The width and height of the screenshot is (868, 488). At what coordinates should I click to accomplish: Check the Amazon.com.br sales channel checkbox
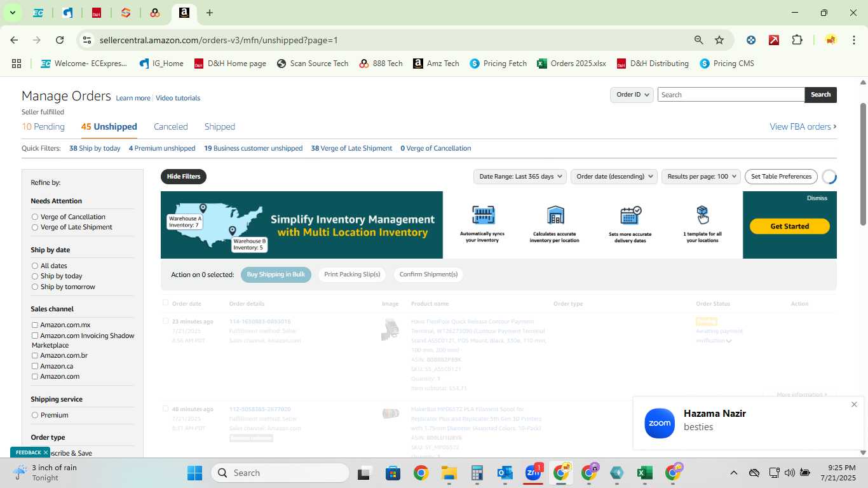click(x=35, y=355)
